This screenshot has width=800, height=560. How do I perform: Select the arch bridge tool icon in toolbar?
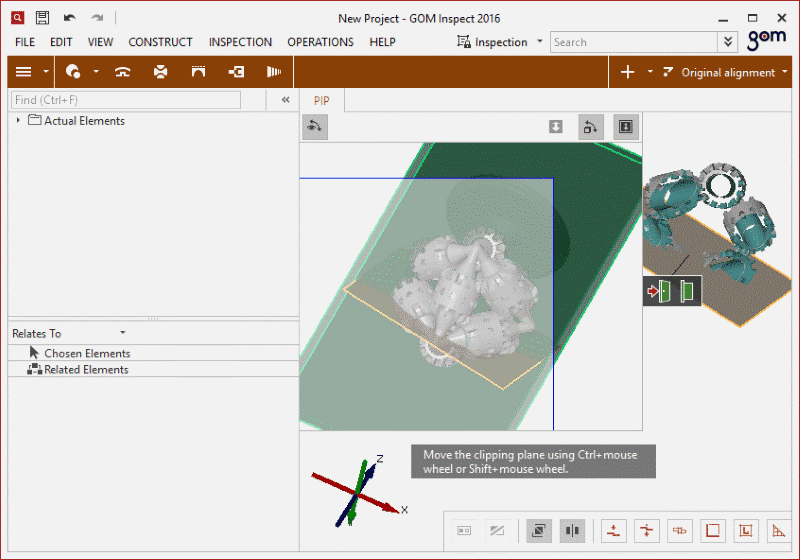[x=198, y=72]
